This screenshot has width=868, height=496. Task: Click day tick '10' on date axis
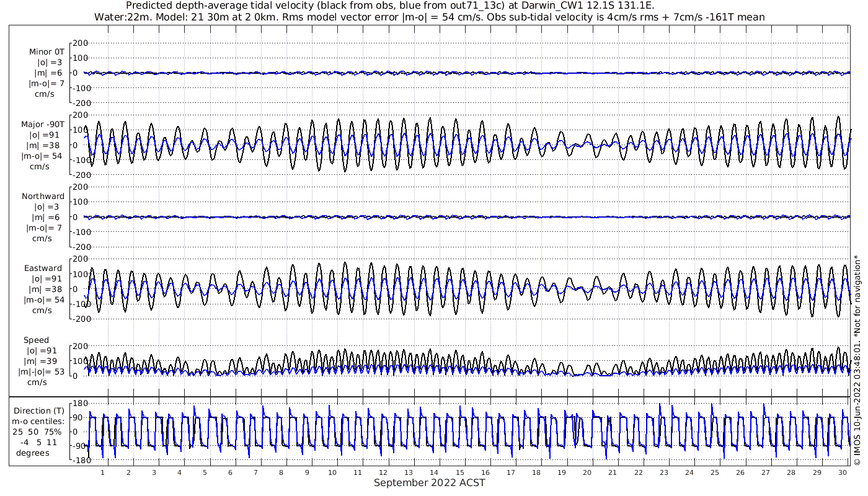(x=332, y=472)
